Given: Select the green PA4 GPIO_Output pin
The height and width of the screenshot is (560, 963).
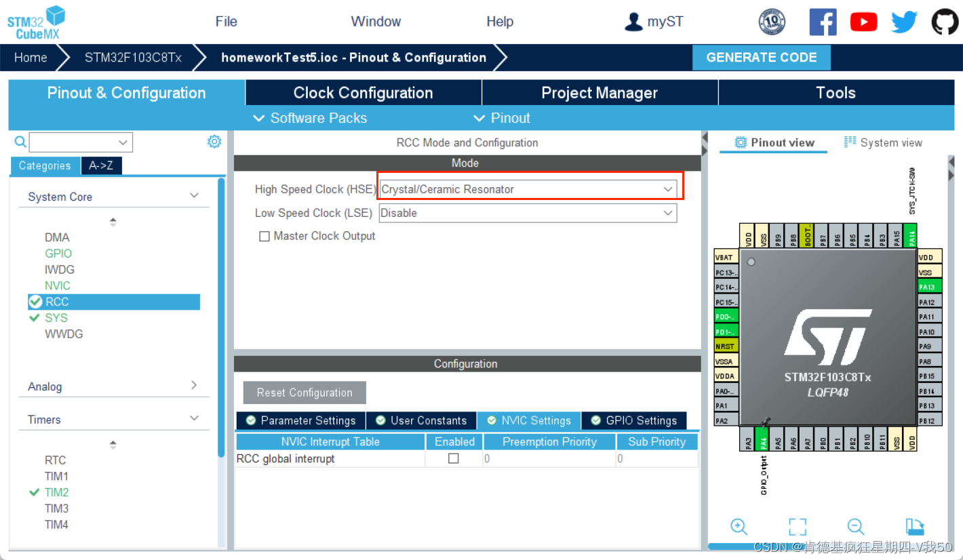Looking at the screenshot, I should tap(762, 439).
